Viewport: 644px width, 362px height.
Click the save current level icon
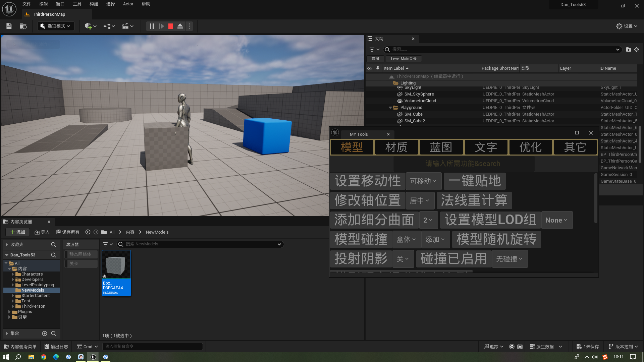(9, 26)
